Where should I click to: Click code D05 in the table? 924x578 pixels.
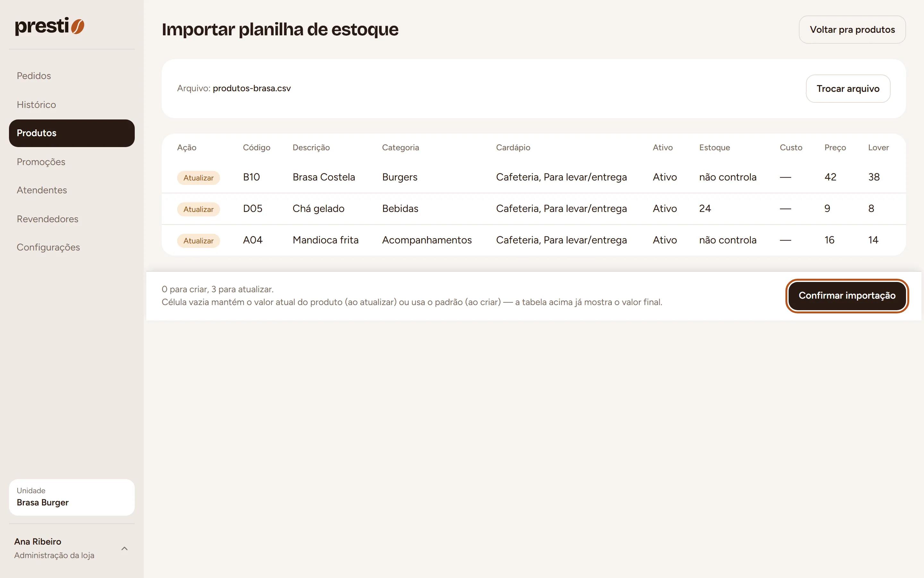(252, 208)
